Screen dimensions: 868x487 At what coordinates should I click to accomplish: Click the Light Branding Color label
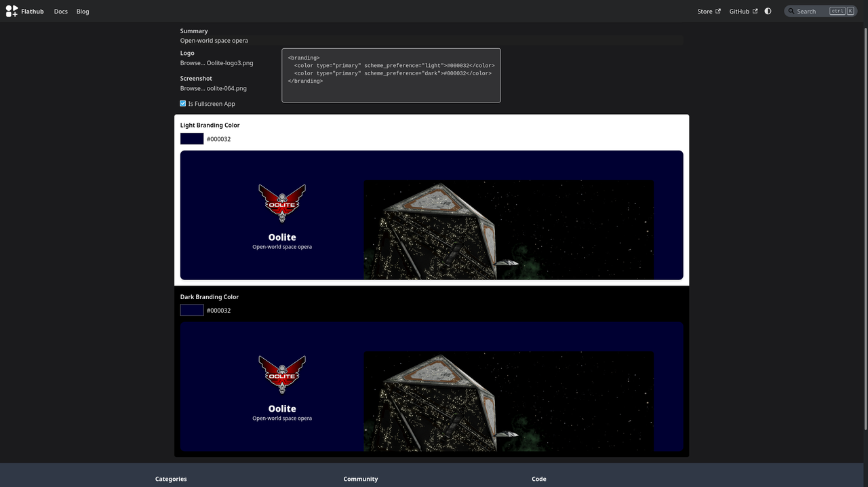click(x=210, y=125)
